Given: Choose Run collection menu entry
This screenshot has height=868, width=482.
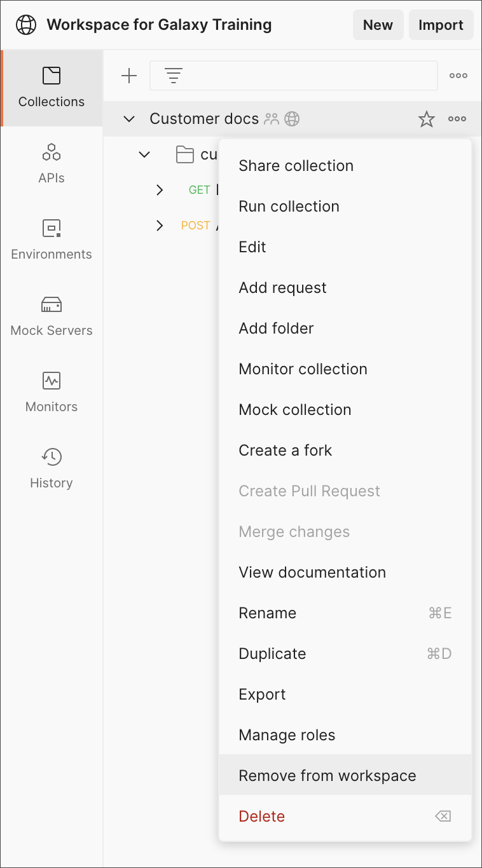Looking at the screenshot, I should 345,207.
